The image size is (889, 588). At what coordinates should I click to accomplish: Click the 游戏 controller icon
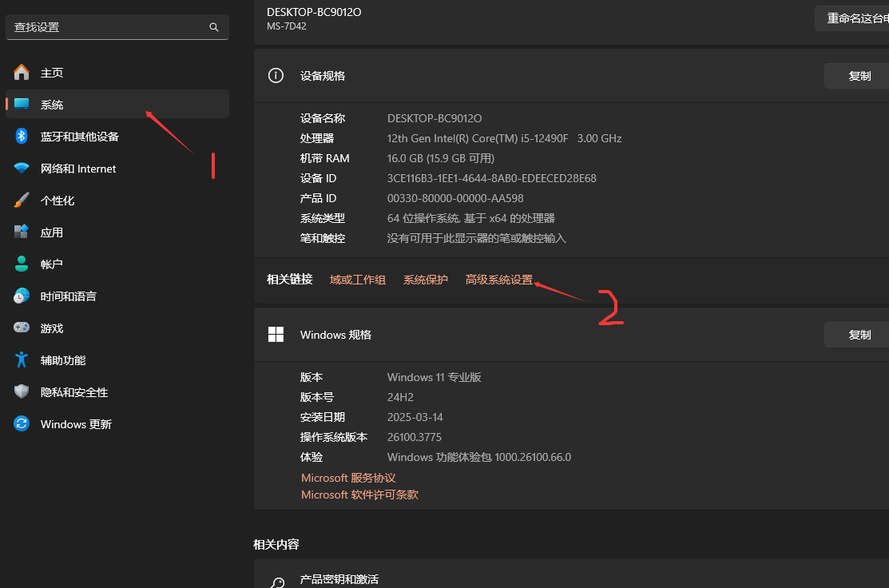point(21,328)
